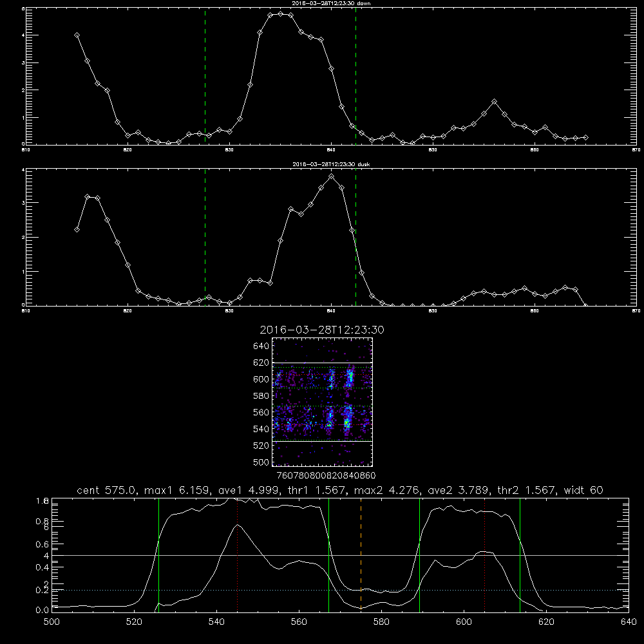Click the green vertical line near 567 in bottom plot
The image size is (644, 644).
point(328,555)
